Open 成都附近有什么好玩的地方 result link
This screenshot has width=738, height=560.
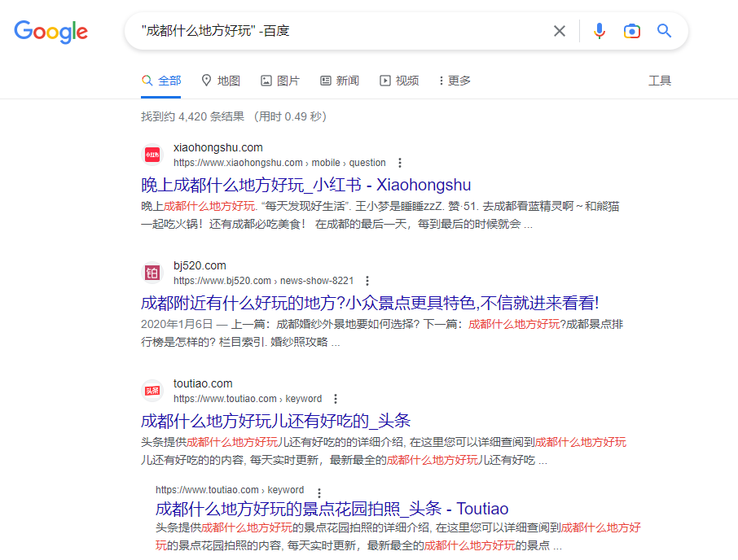[370, 304]
